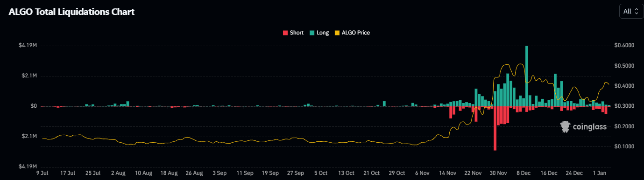Click the $4.19M top axis label
The height and width of the screenshot is (180, 644).
click(x=28, y=46)
